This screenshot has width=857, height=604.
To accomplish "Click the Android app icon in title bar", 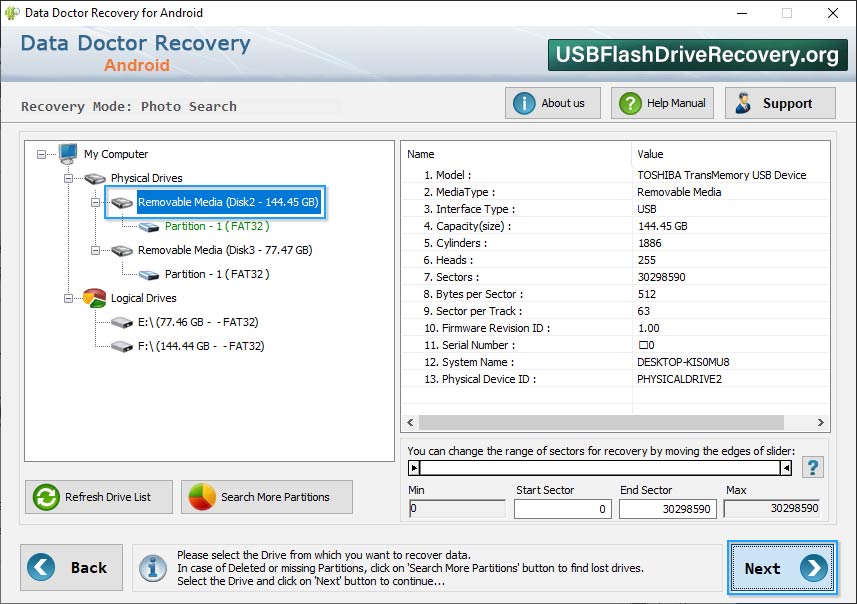I will click(11, 13).
